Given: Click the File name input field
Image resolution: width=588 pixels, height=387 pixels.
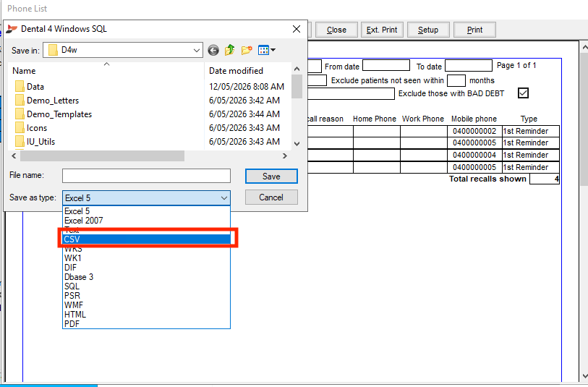Looking at the screenshot, I should 146,176.
